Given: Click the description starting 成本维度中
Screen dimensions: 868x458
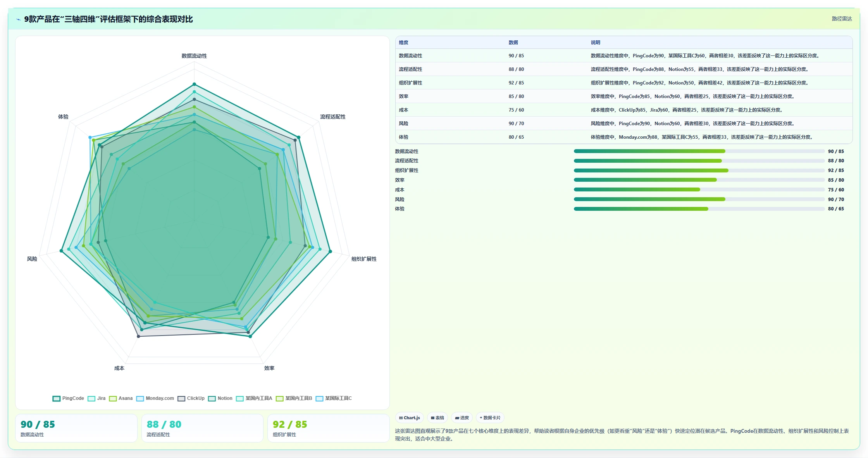Looking at the screenshot, I should [x=687, y=110].
